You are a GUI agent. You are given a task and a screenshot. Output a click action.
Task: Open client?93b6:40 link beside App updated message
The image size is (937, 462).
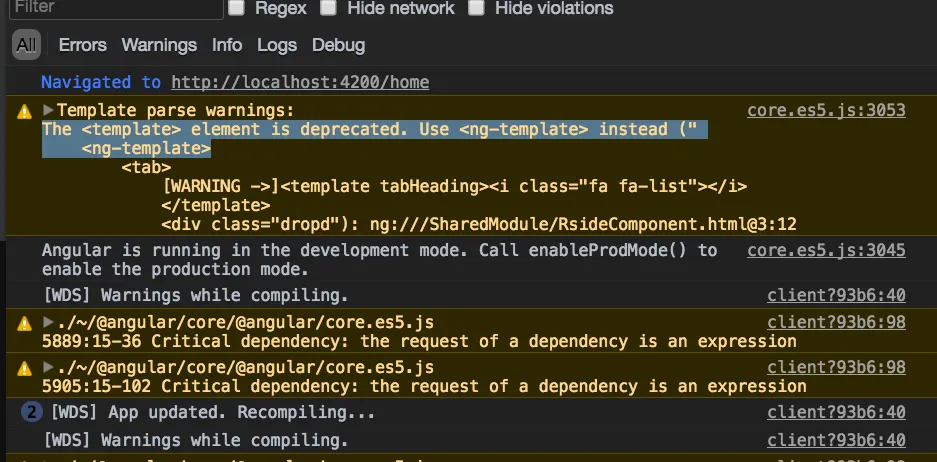tap(837, 412)
